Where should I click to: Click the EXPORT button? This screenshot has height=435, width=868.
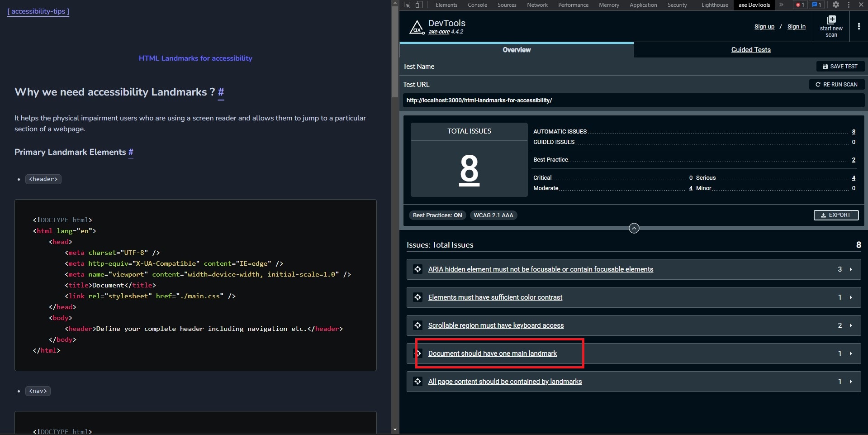(x=836, y=215)
